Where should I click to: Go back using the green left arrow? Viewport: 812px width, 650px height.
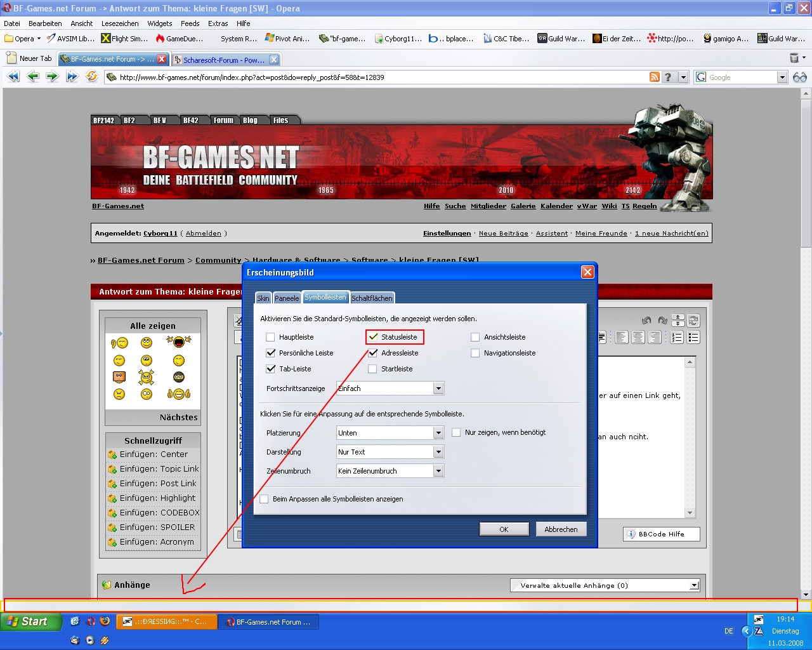pyautogui.click(x=33, y=77)
